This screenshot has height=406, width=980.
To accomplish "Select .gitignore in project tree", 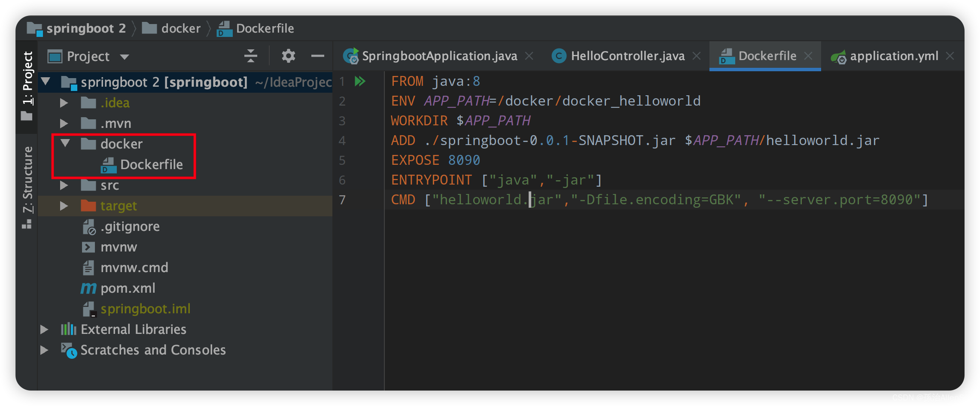I will click(x=130, y=226).
